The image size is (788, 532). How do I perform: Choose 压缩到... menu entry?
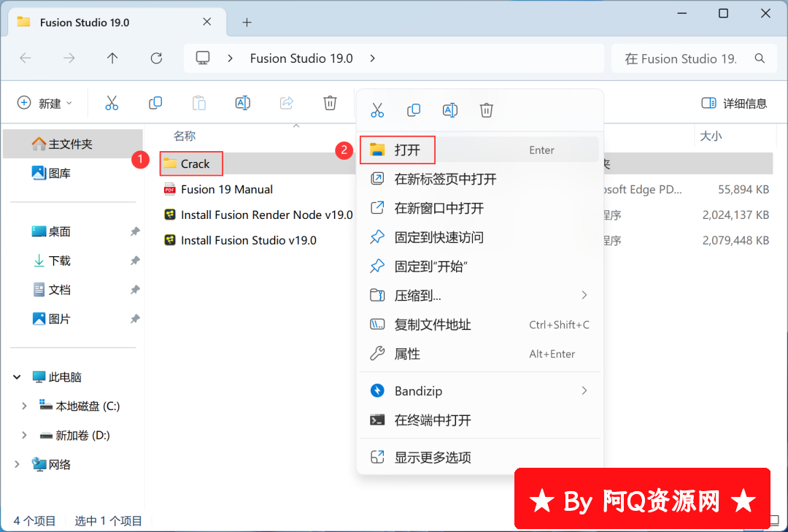[479, 295]
